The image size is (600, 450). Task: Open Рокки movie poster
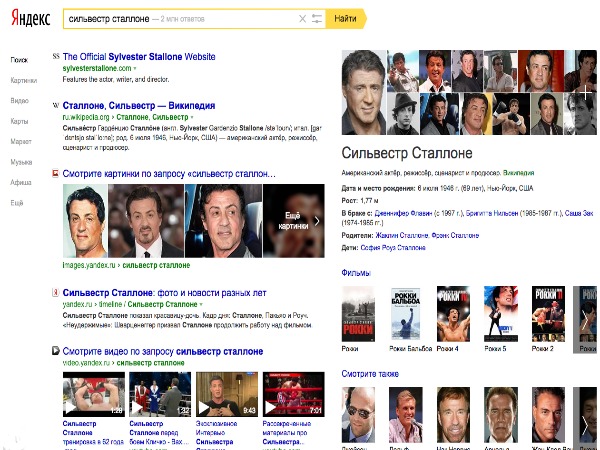[x=358, y=314]
